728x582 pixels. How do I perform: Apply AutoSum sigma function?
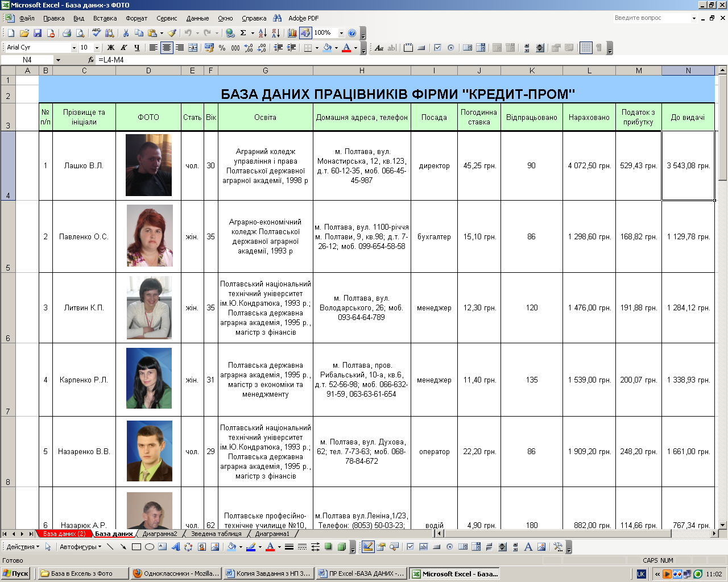coord(243,33)
